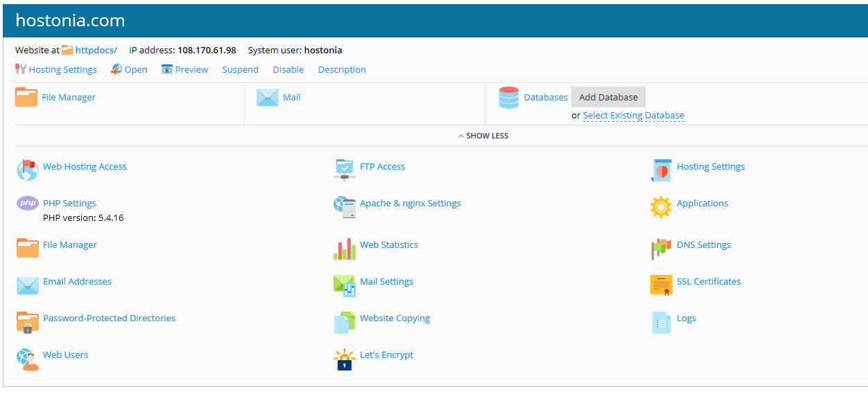Click the purple PHP Settings icon
Viewport: 868px width, 394px height.
point(27,203)
